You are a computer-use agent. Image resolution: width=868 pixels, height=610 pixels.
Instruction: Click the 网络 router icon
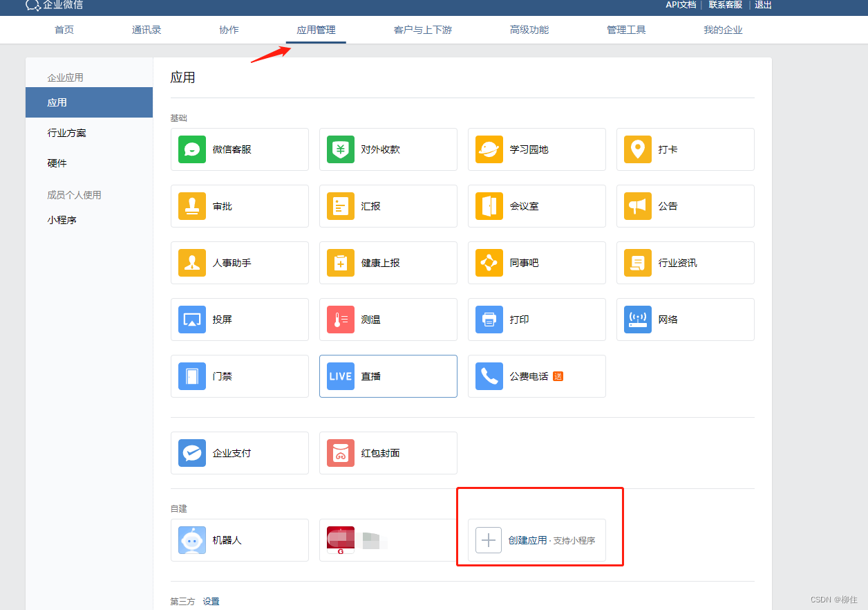(638, 320)
